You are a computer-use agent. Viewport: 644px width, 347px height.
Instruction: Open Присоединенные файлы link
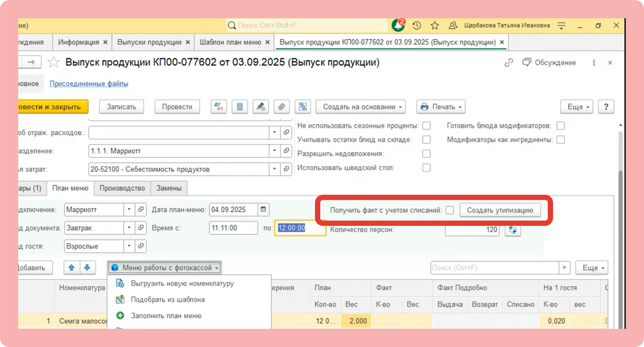coord(89,84)
